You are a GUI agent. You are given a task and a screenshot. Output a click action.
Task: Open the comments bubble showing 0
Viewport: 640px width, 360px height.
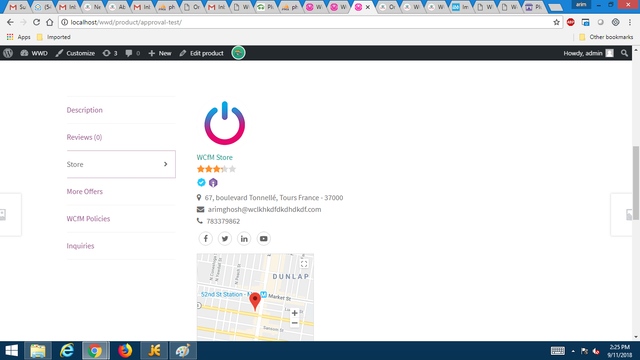133,53
